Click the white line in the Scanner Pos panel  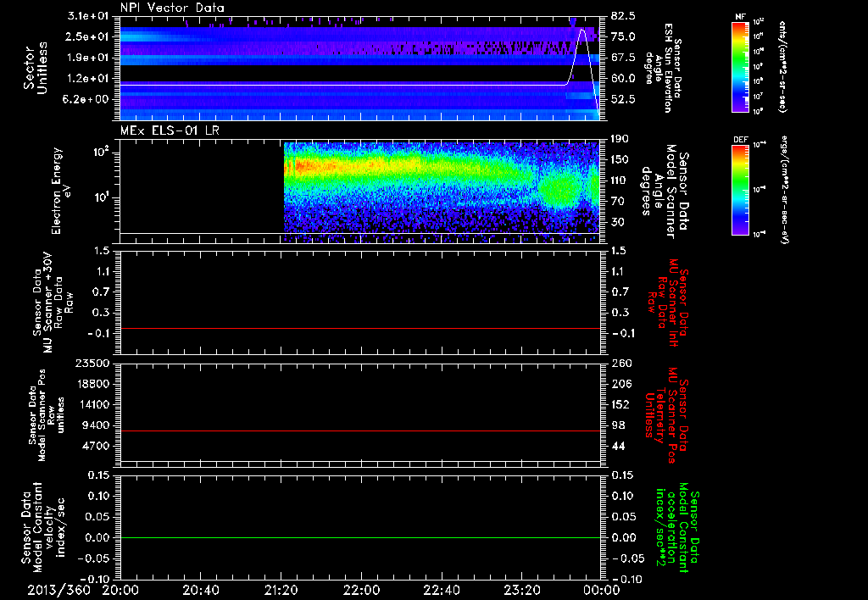click(359, 461)
